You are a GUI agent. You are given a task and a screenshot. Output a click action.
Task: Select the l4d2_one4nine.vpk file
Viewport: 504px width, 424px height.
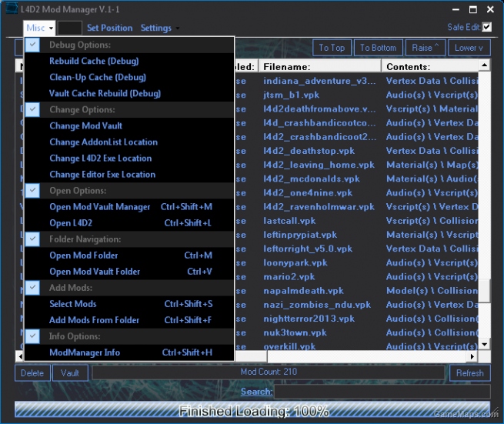(308, 192)
